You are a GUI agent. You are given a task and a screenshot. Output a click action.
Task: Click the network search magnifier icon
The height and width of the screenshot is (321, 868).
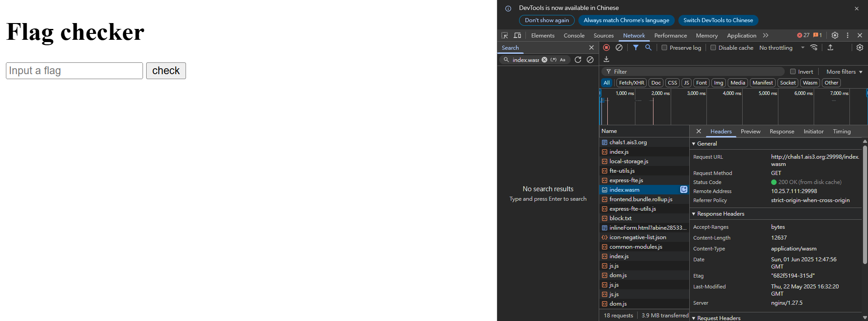click(x=649, y=47)
